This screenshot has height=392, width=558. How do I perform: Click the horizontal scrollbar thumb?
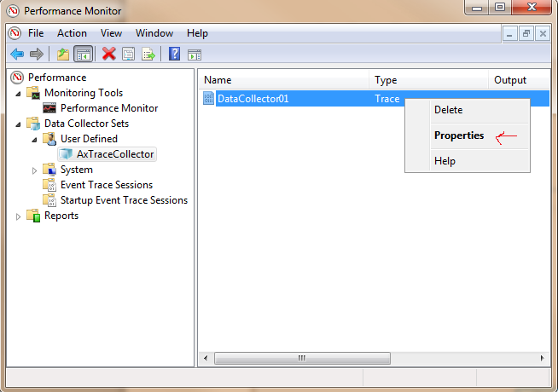tap(300, 358)
